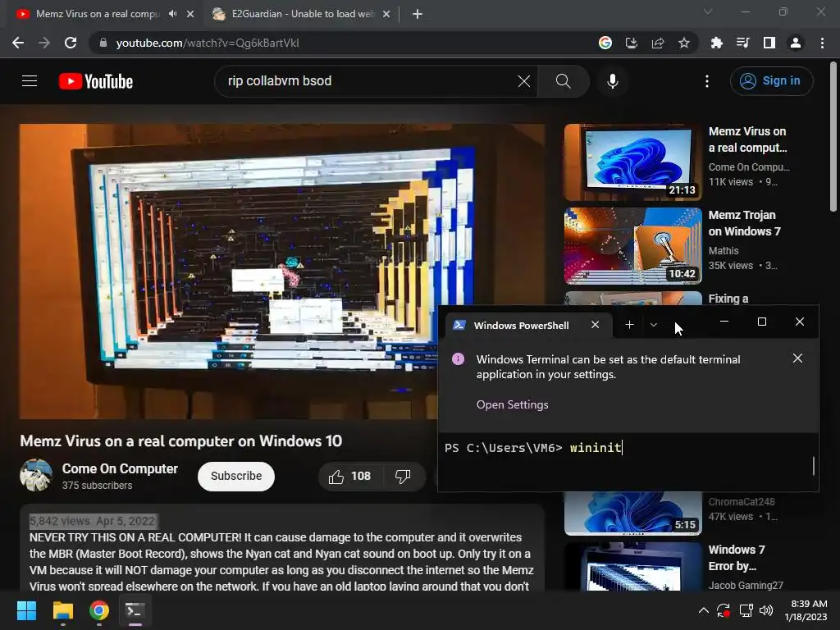Go to YouTube home via logo
Viewport: 840px width, 630px height.
pyautogui.click(x=96, y=81)
